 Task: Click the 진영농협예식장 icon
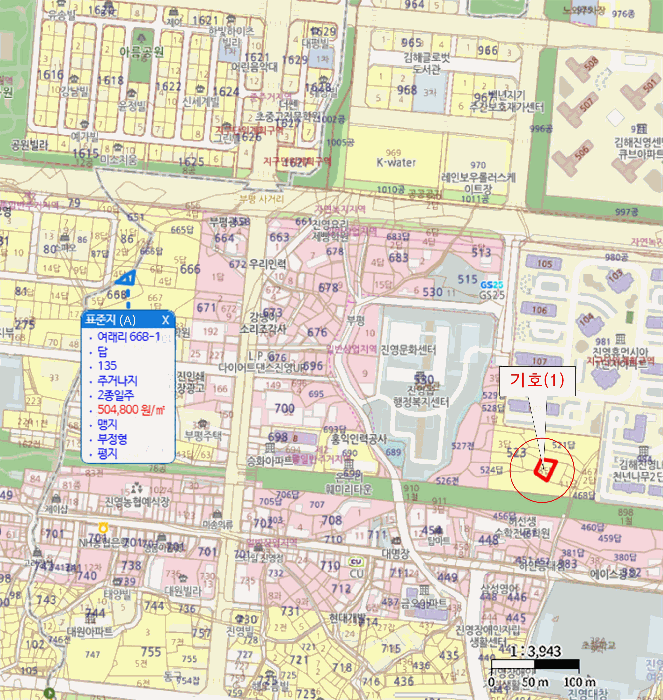click(136, 488)
